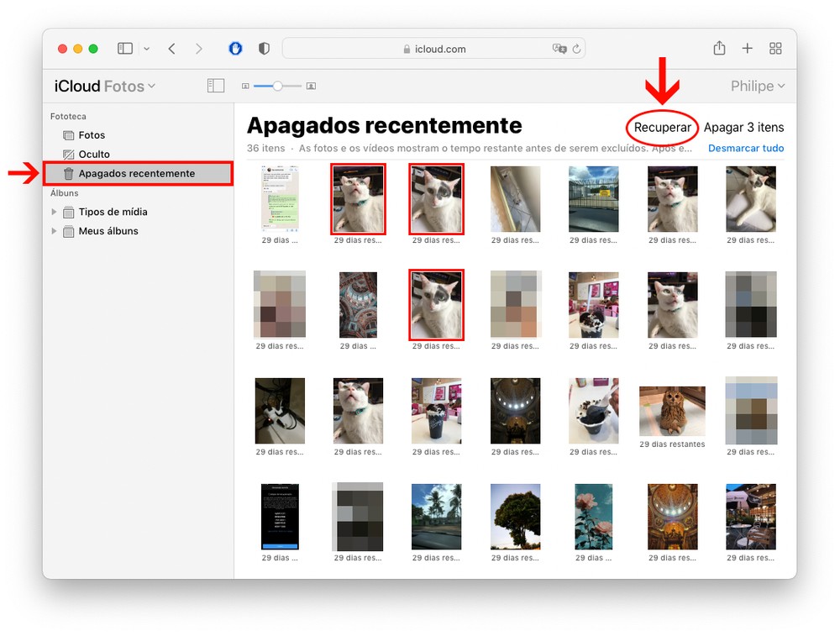Open the Oculto album in sidebar

coord(93,155)
